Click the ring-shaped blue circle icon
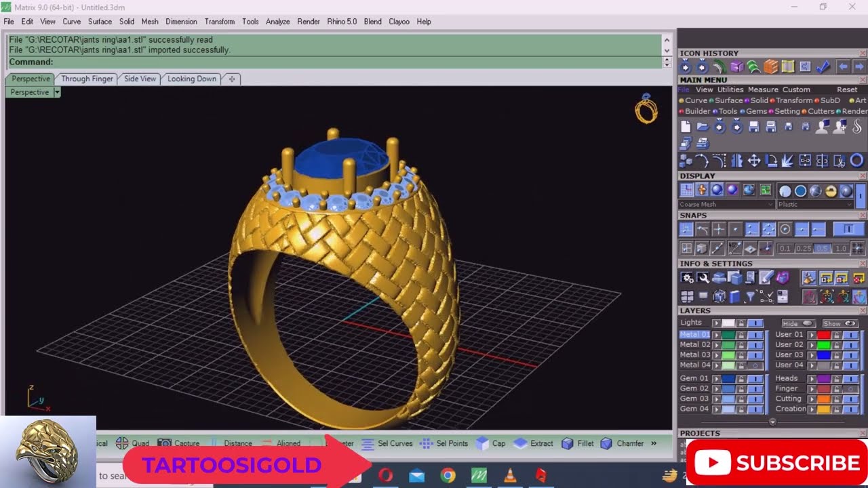 coord(857,161)
